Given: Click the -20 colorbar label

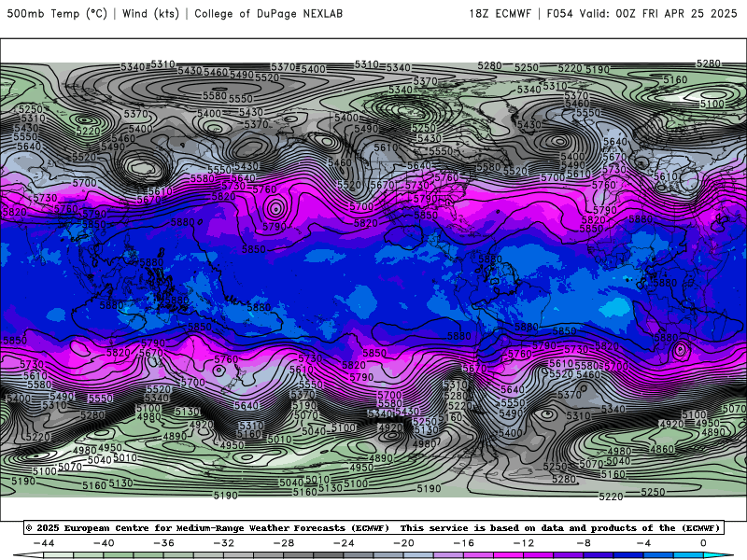Looking at the screenshot, I should click(404, 543).
